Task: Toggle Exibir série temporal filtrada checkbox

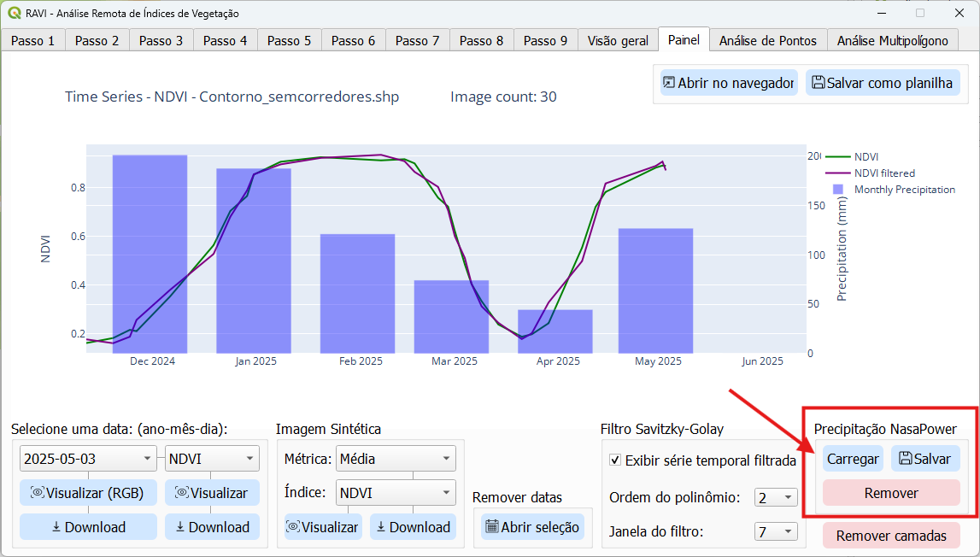Action: (615, 460)
